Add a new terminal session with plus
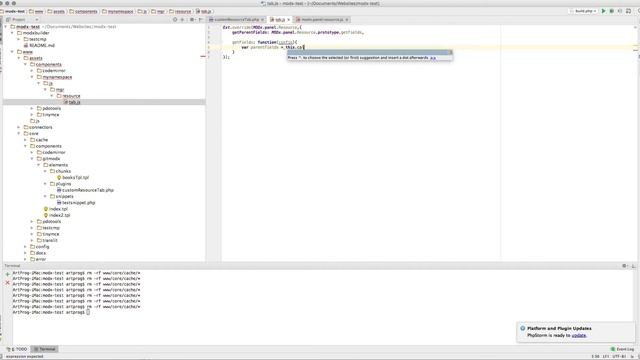Viewport: 640px width, 360px height. click(x=7, y=274)
